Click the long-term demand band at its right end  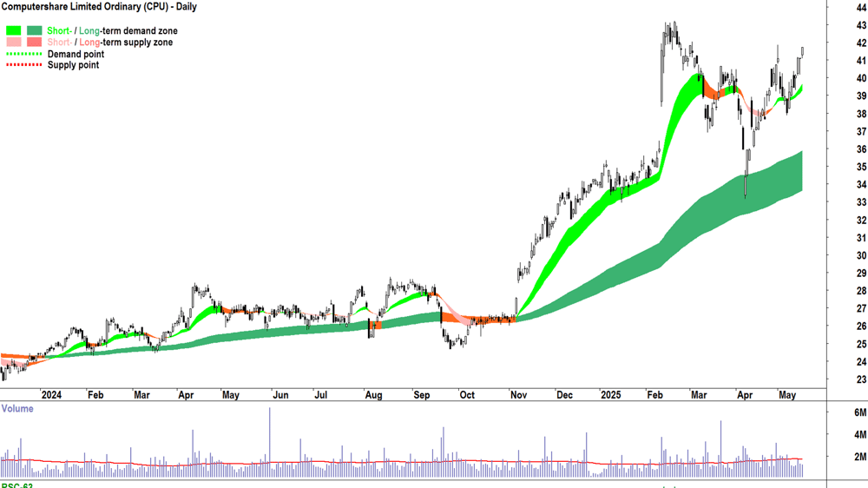click(x=799, y=172)
